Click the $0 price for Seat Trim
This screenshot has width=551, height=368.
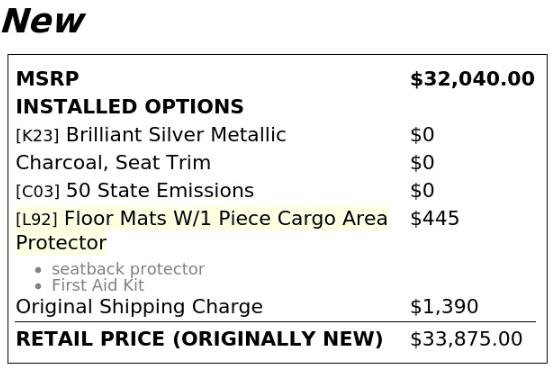(x=422, y=163)
